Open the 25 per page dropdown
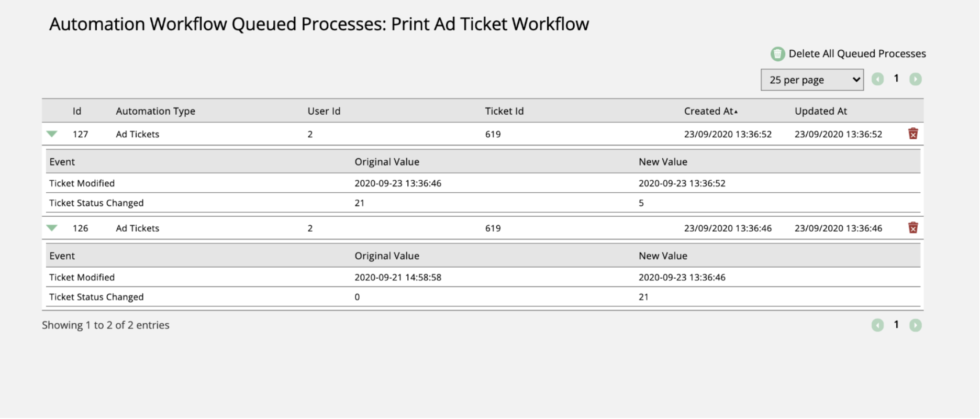The width and height of the screenshot is (980, 419). coord(812,80)
